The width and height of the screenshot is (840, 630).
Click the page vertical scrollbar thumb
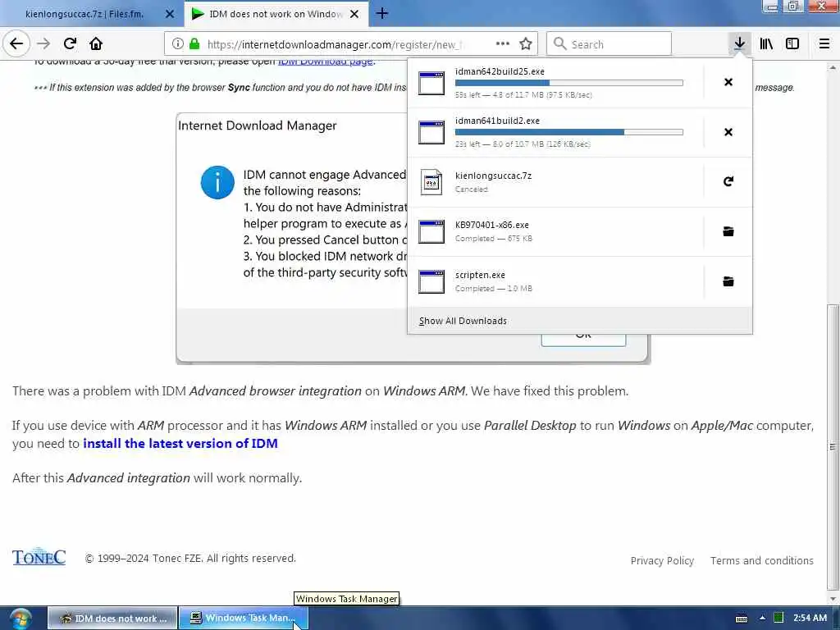833,445
